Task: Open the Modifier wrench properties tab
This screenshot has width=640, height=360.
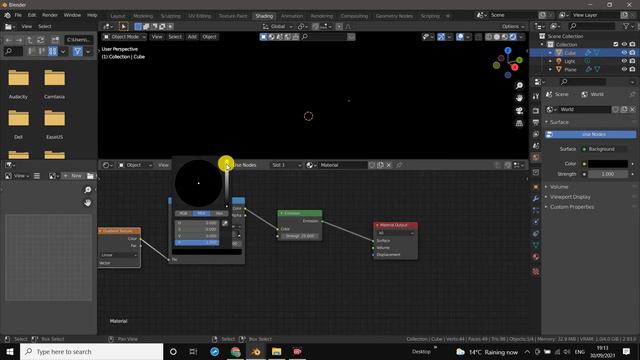Action: pos(536,198)
